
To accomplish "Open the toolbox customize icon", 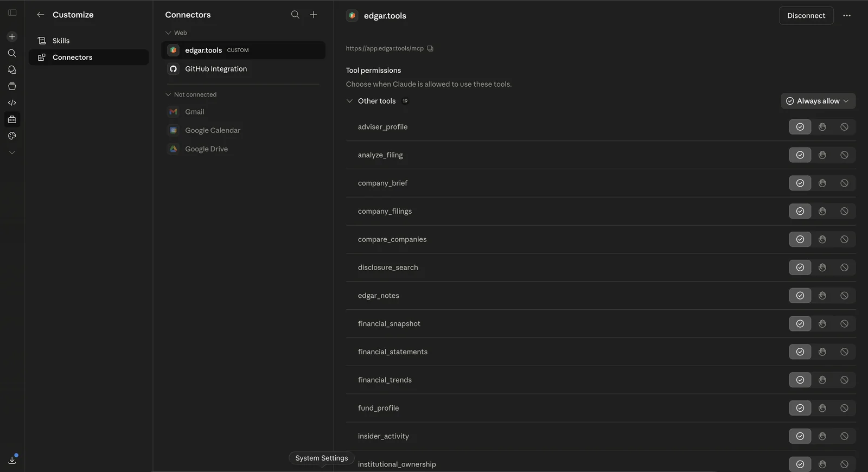I will (12, 119).
